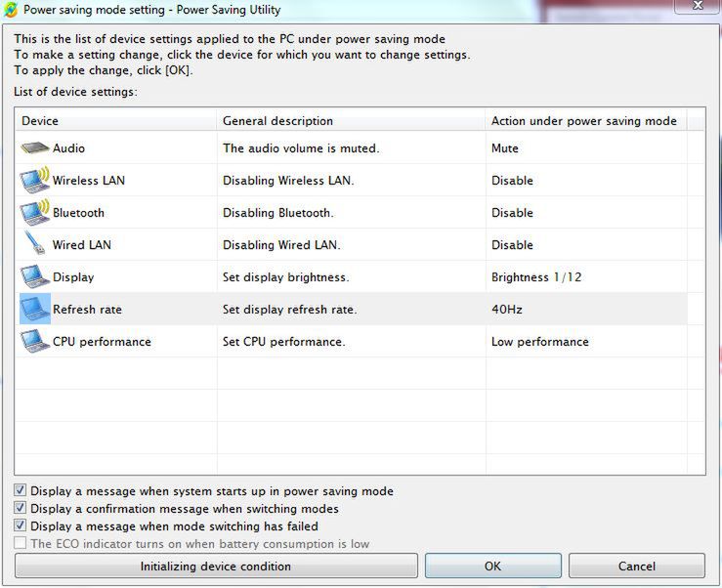Toggle message when mode switching has failed checkbox
The height and width of the screenshot is (588, 722).
pos(20,525)
